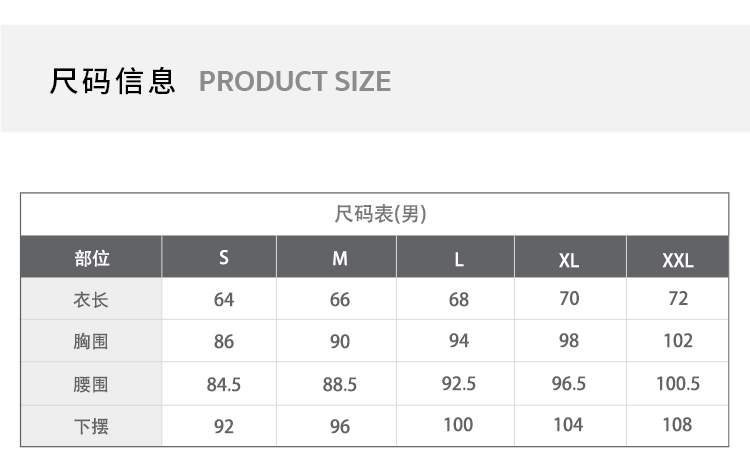Click the 腰围 value 84.5 for size S
Image resolution: width=750 pixels, height=466 pixels.
(224, 384)
